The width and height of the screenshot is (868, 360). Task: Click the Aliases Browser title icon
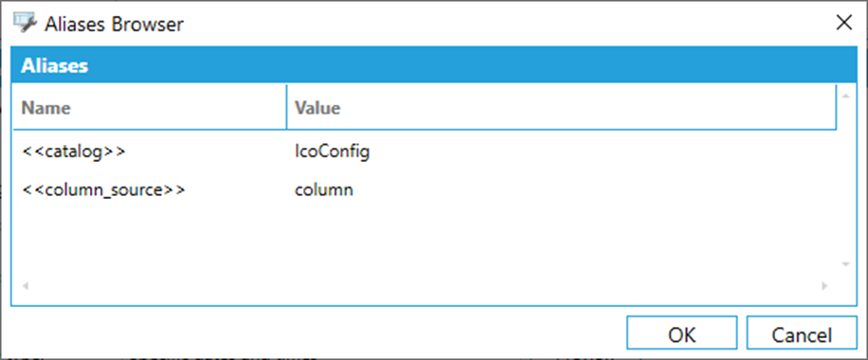click(x=25, y=24)
